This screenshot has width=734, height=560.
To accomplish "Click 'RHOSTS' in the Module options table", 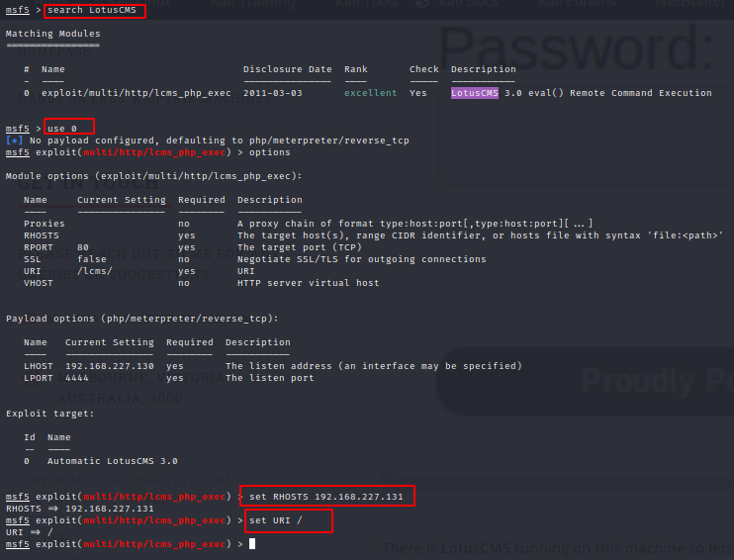I will 42,235.
